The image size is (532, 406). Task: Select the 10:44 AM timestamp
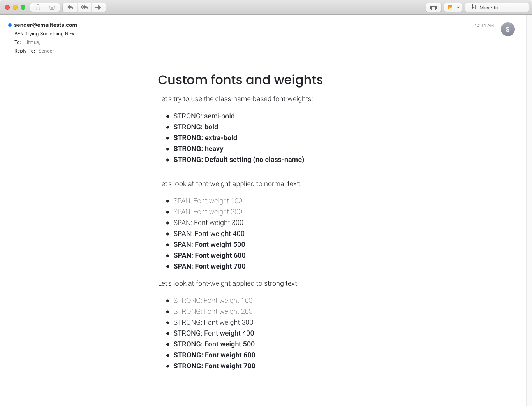(484, 25)
